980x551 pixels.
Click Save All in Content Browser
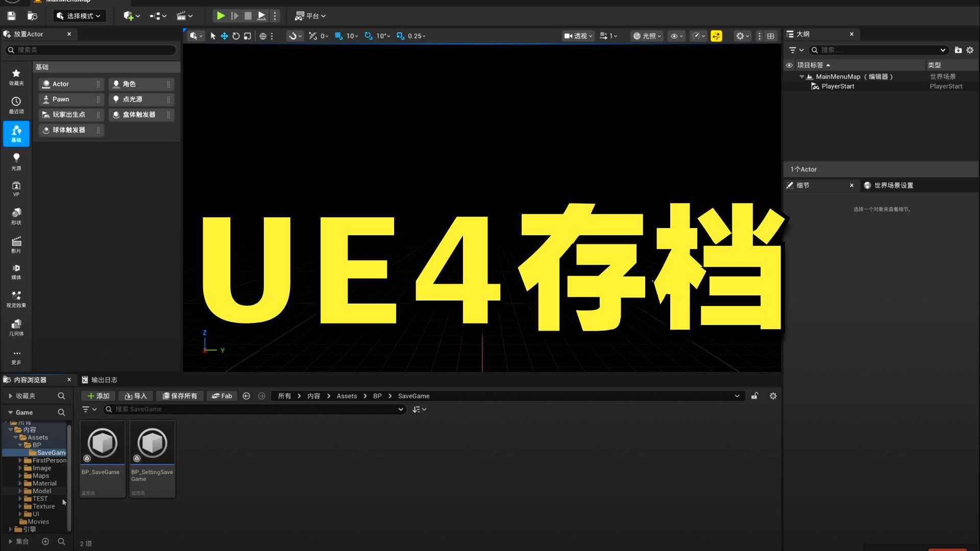[x=180, y=396]
